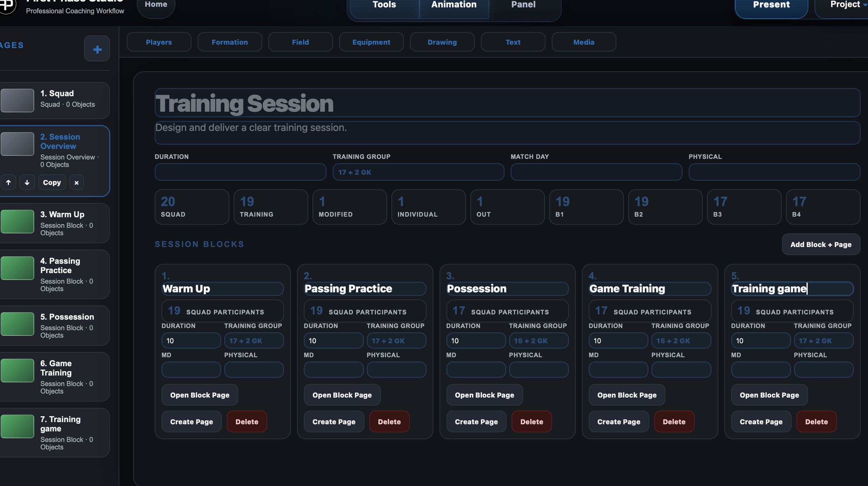This screenshot has height=486, width=868.
Task: Click the session Physical input field
Action: click(x=774, y=172)
